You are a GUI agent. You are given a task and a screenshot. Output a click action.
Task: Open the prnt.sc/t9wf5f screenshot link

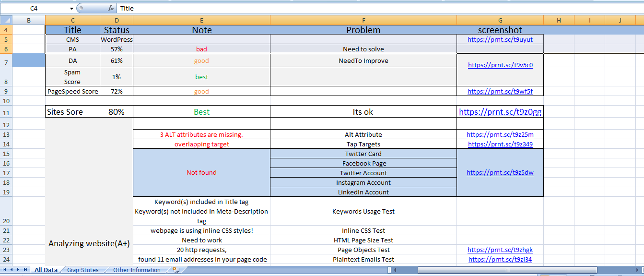(x=500, y=91)
